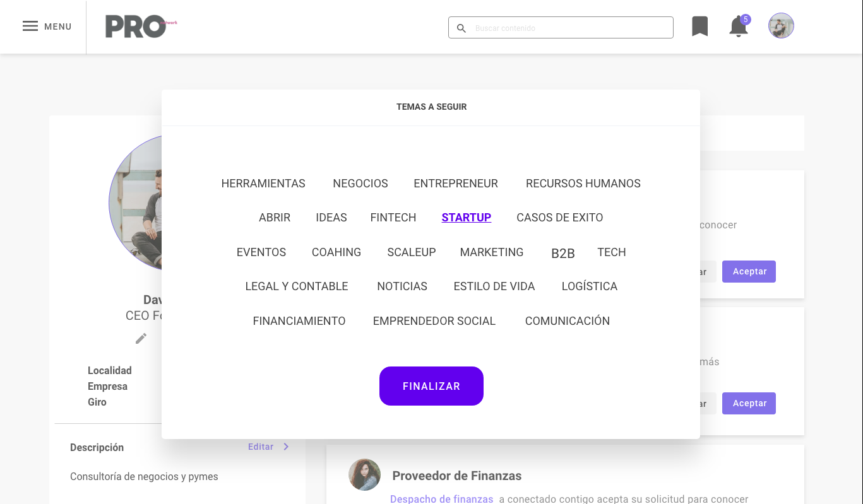863x504 pixels.
Task: Expand Descripción with the Editar chevron
Action: (286, 447)
